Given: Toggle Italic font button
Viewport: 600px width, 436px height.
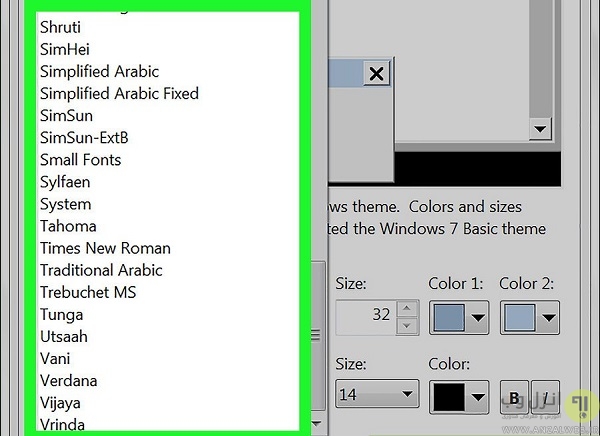Looking at the screenshot, I should (546, 397).
